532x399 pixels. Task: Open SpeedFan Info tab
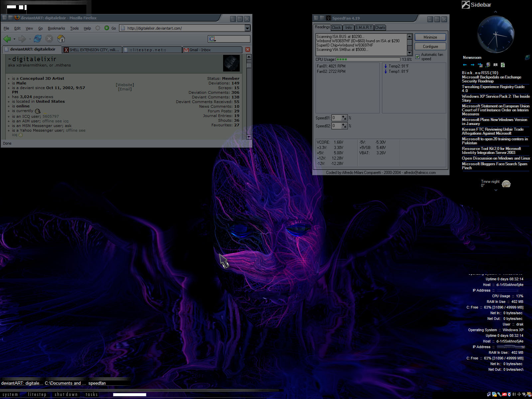tap(348, 28)
